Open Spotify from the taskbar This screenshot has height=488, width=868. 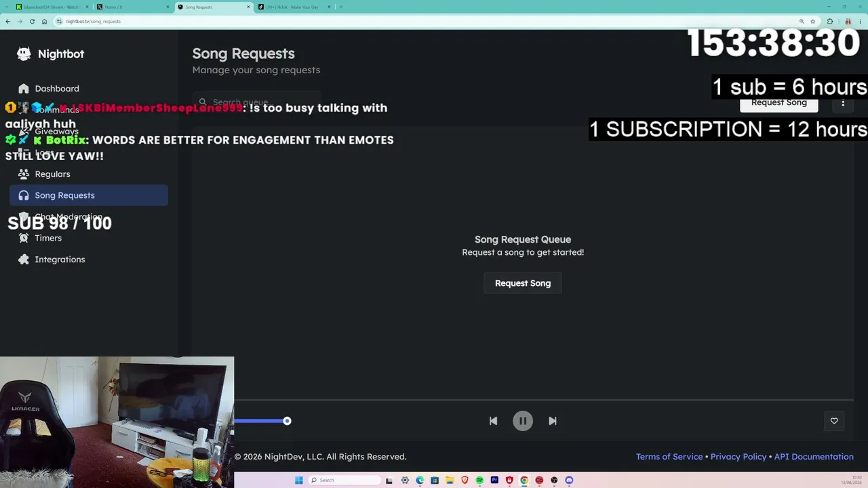[x=479, y=480]
